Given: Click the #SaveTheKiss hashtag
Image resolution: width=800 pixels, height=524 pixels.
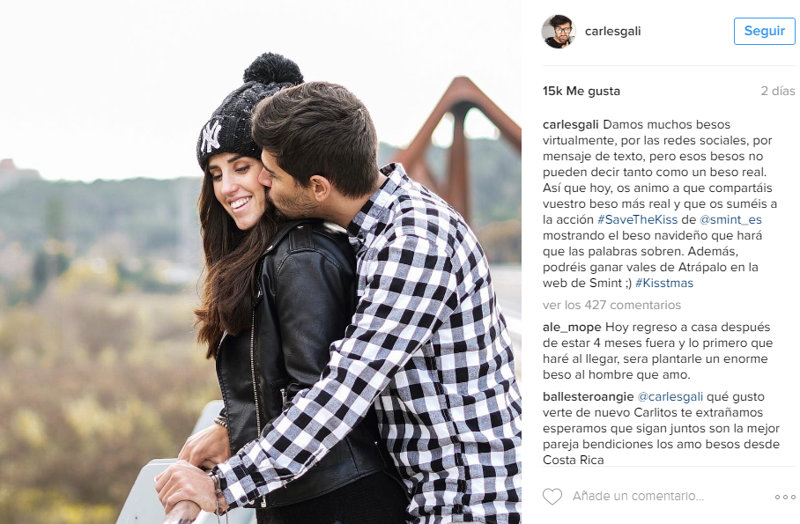Looking at the screenshot, I should tap(637, 219).
